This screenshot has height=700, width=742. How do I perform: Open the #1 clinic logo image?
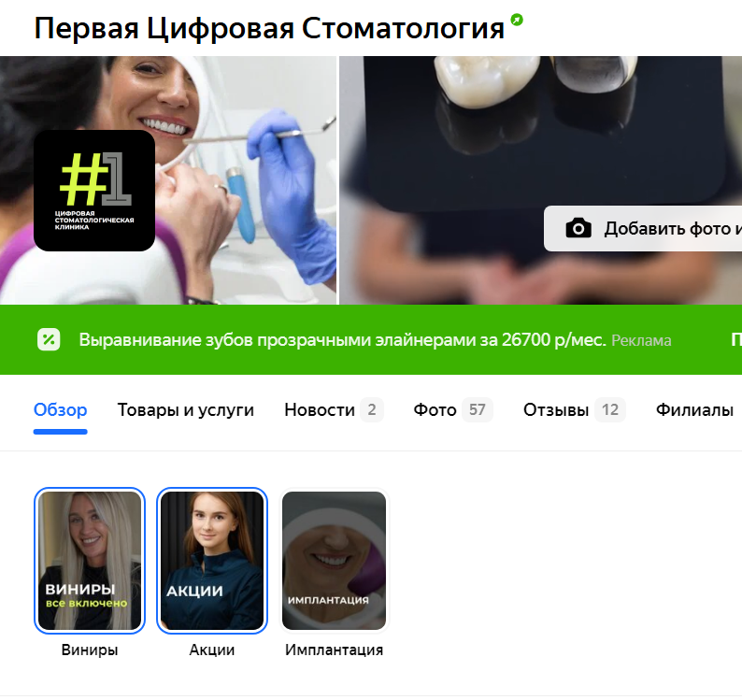pos(94,191)
